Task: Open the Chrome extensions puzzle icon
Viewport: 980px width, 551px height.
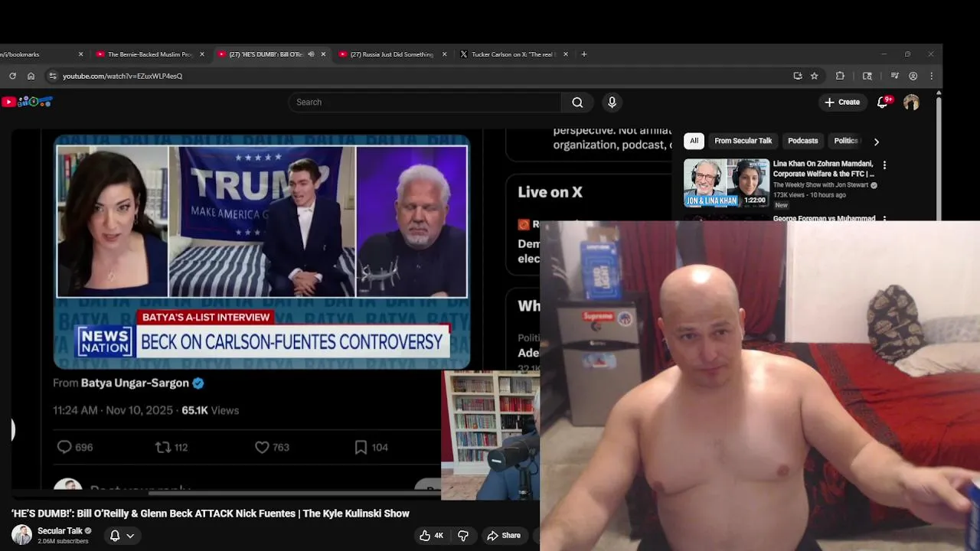Action: [840, 76]
